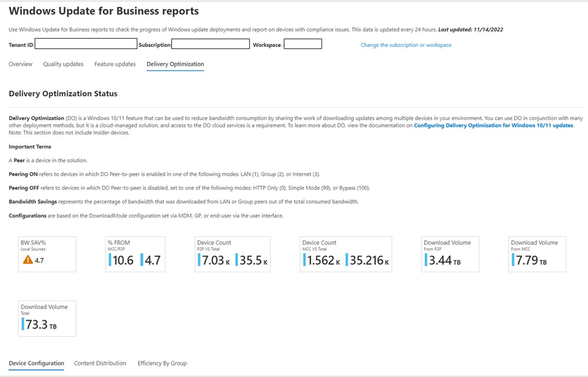This screenshot has height=377, width=588.
Task: Click the Subscription field
Action: point(211,44)
